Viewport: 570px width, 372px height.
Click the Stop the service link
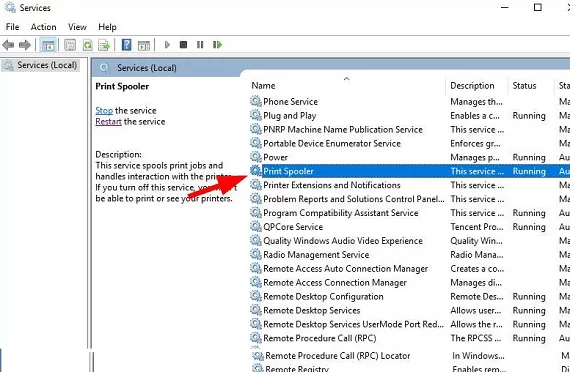tap(104, 111)
